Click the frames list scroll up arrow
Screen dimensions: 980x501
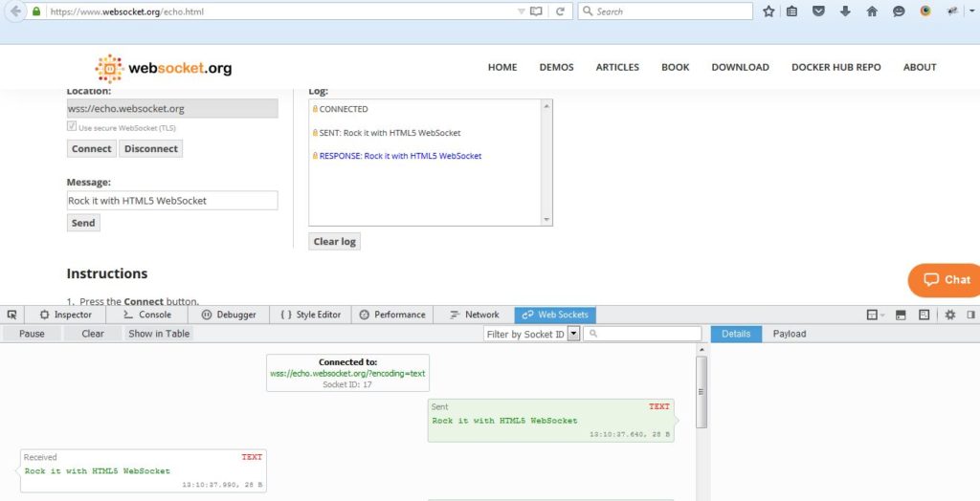(702, 349)
